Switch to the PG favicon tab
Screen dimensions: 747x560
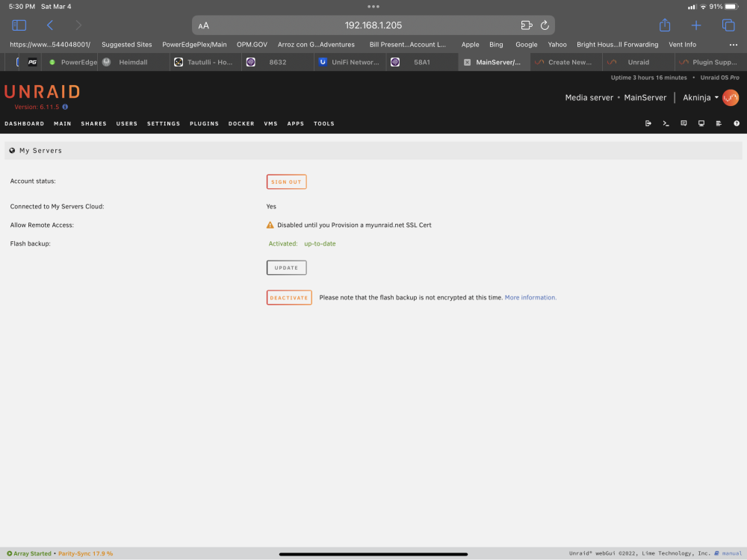(x=32, y=63)
